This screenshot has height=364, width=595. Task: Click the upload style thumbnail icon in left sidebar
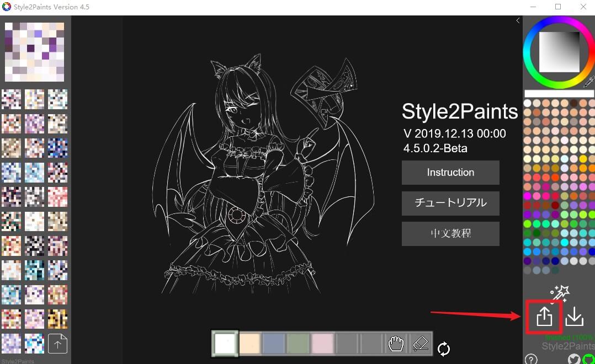[57, 343]
